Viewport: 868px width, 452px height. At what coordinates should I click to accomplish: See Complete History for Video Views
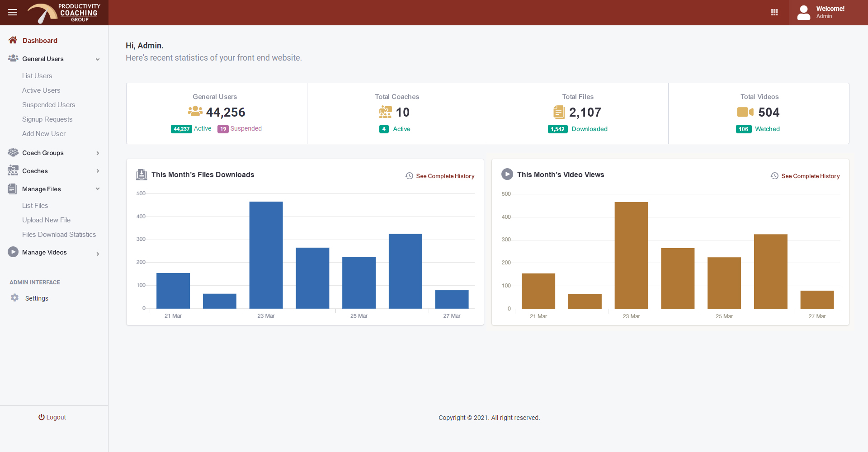(x=811, y=176)
